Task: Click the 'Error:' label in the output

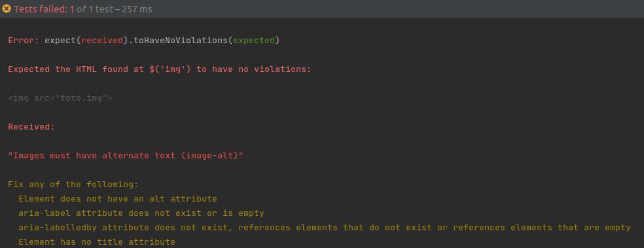Action: coord(24,41)
